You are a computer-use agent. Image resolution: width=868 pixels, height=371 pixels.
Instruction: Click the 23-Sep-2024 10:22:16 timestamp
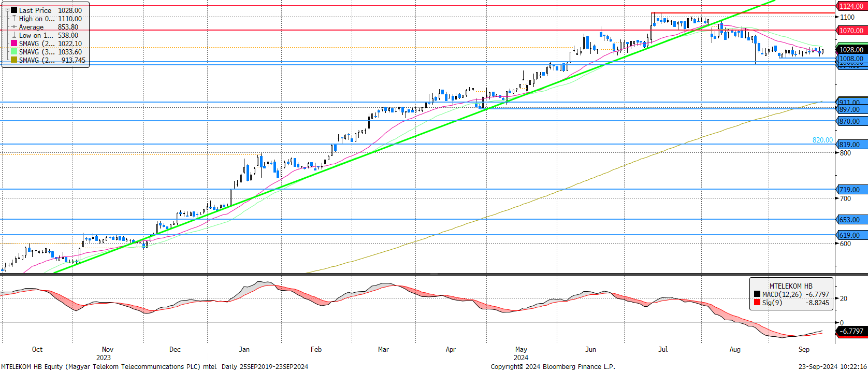(x=832, y=366)
